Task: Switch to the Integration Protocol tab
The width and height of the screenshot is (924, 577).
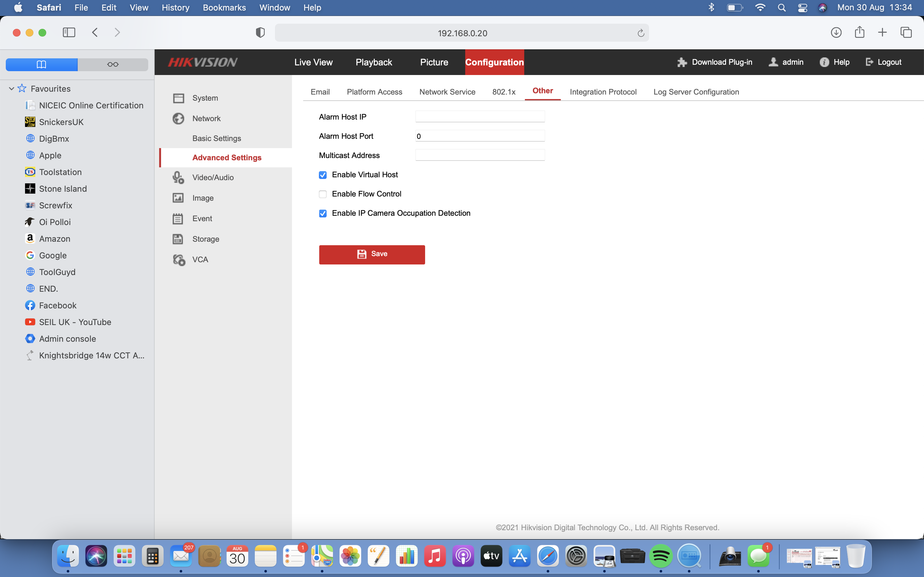Action: coord(603,92)
